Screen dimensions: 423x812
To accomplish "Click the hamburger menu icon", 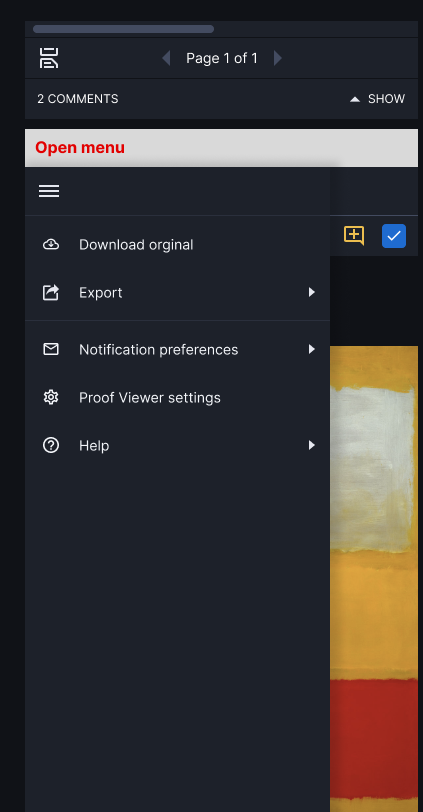I will (49, 191).
